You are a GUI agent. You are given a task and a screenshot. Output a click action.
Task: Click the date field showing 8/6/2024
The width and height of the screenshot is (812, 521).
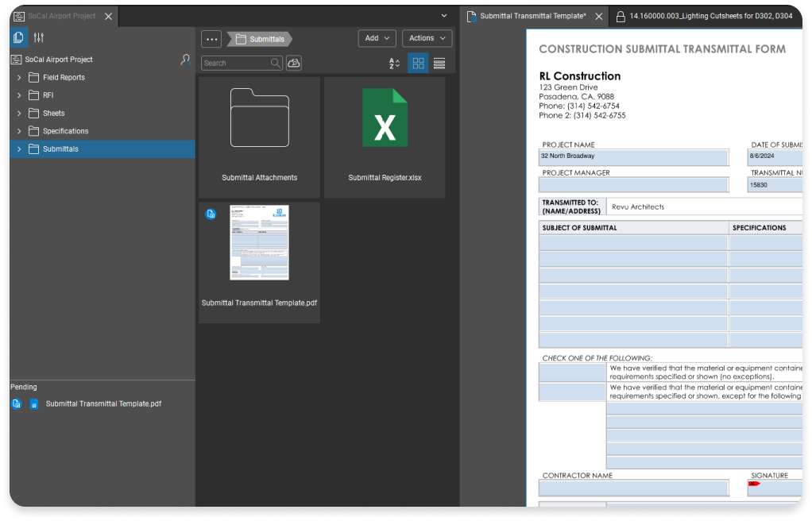tap(775, 157)
